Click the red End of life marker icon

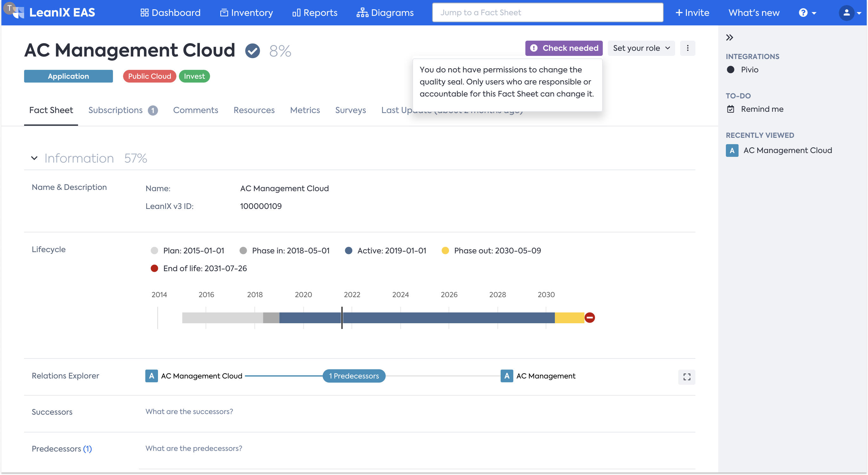click(x=589, y=318)
